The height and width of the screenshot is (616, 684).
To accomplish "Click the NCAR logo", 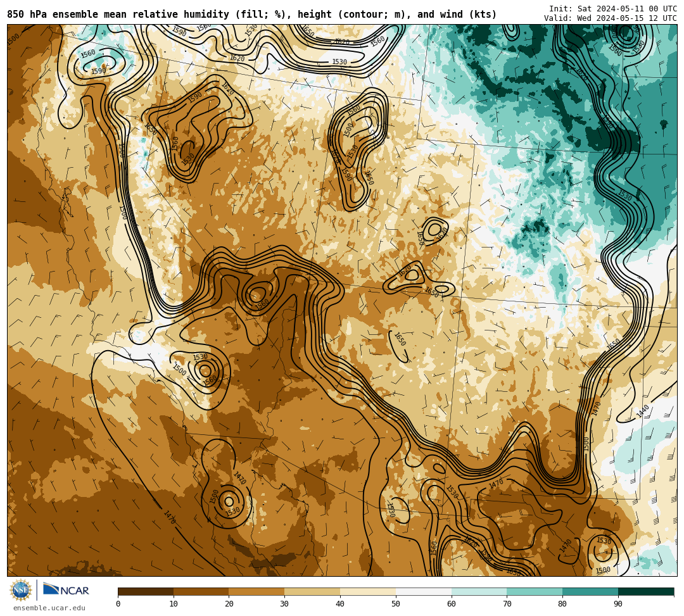I will (66, 589).
